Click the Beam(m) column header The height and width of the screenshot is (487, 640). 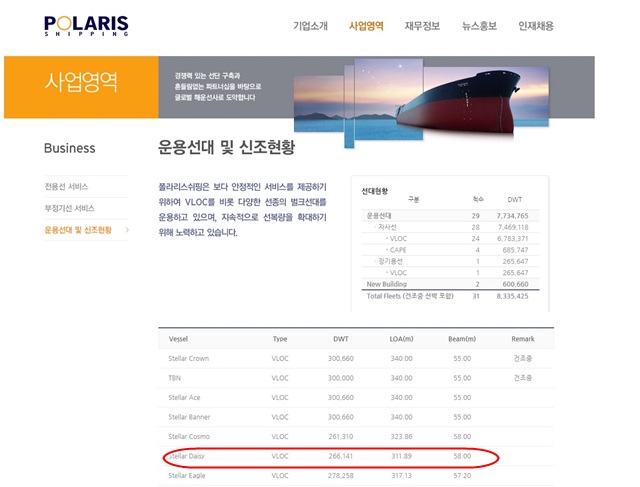point(462,339)
